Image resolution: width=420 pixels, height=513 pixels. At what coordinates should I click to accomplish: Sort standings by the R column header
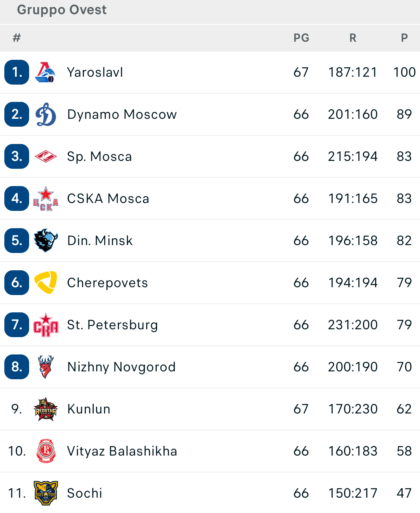tap(353, 38)
